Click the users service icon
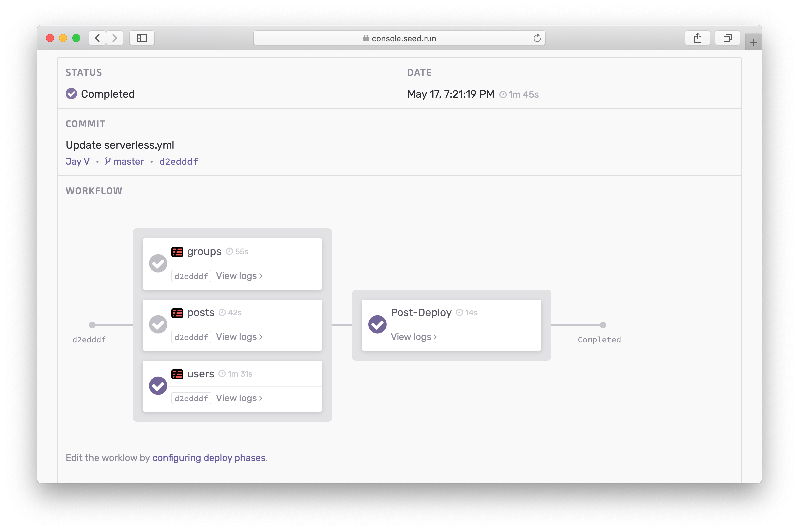The height and width of the screenshot is (532, 799). coord(177,374)
